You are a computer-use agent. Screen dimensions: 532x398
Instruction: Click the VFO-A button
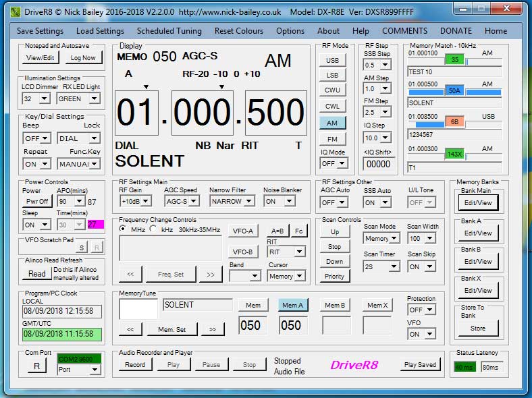pos(243,231)
